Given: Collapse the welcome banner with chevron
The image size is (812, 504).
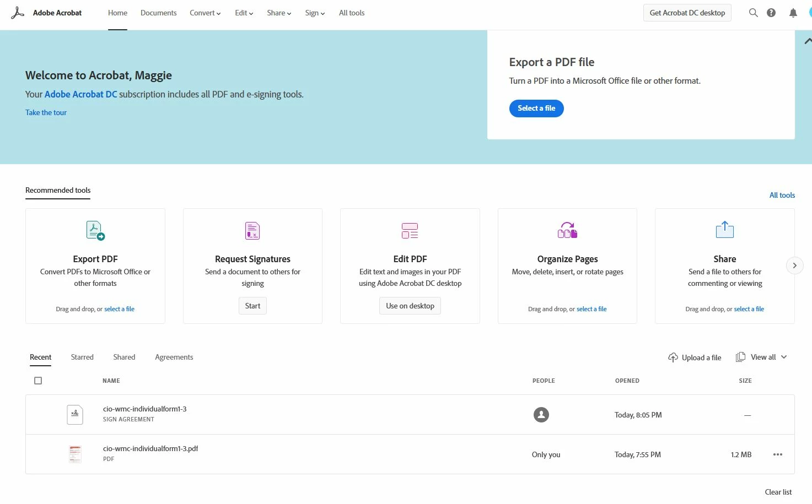Looking at the screenshot, I should (808, 41).
